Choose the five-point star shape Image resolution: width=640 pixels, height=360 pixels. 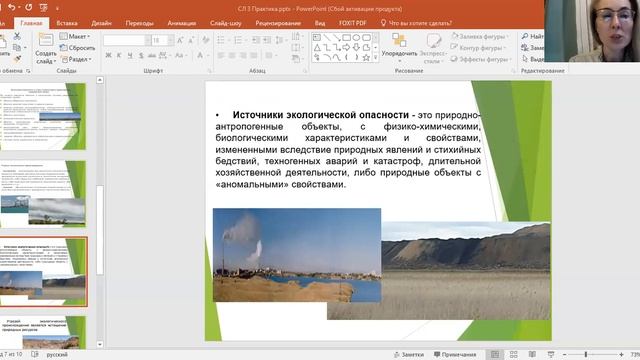(366, 58)
